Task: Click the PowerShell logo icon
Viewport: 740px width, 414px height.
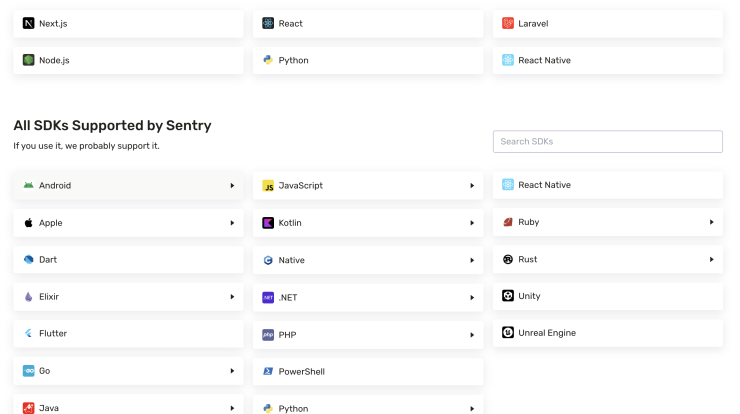Action: coord(268,372)
